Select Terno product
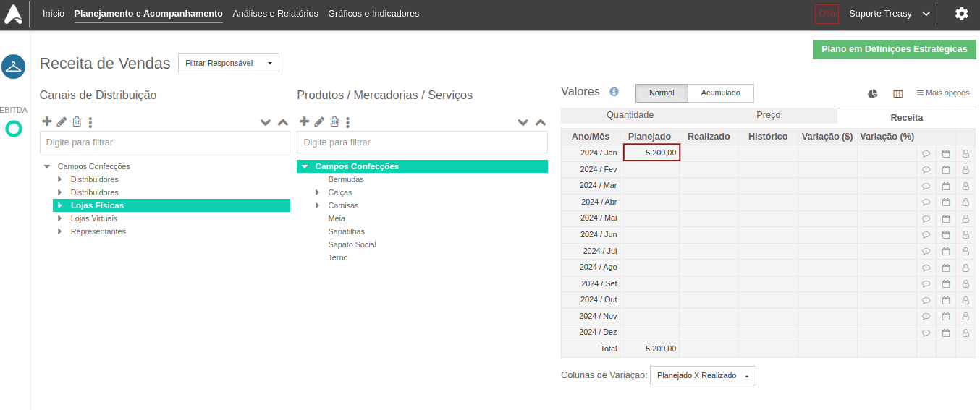 click(x=338, y=257)
